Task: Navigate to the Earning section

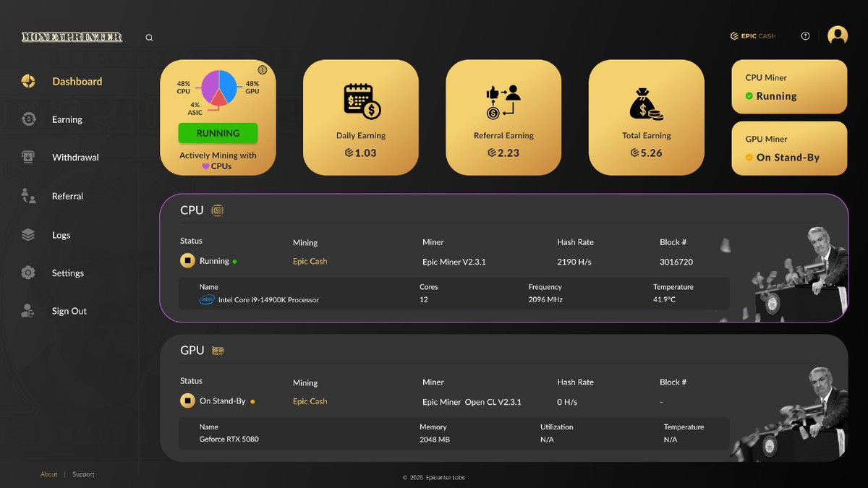Action: 67,119
